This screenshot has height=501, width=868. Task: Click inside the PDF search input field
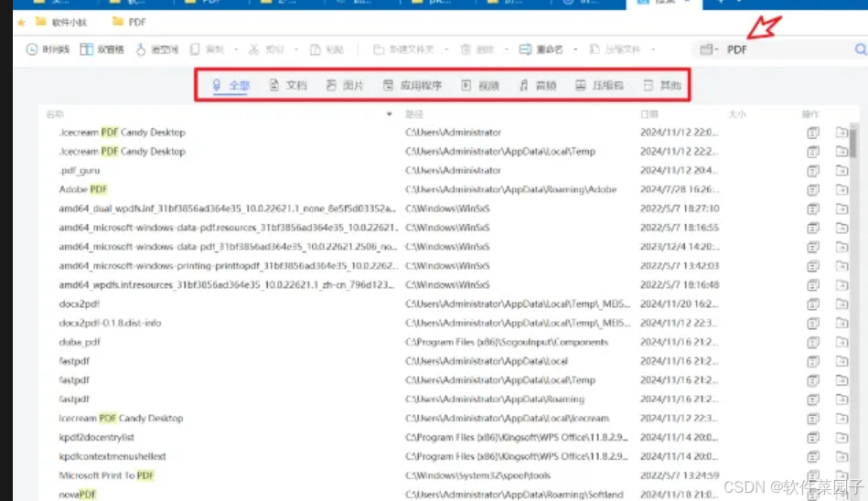click(786, 49)
